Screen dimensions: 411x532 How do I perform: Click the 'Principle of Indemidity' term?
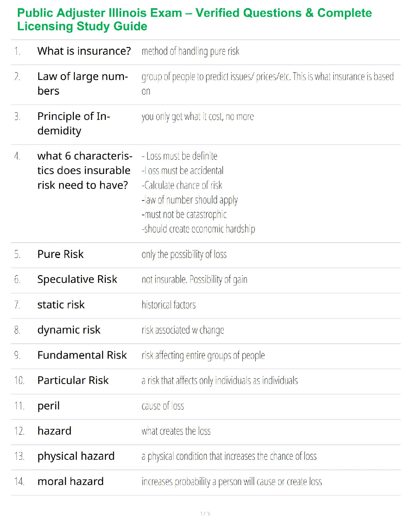74,123
